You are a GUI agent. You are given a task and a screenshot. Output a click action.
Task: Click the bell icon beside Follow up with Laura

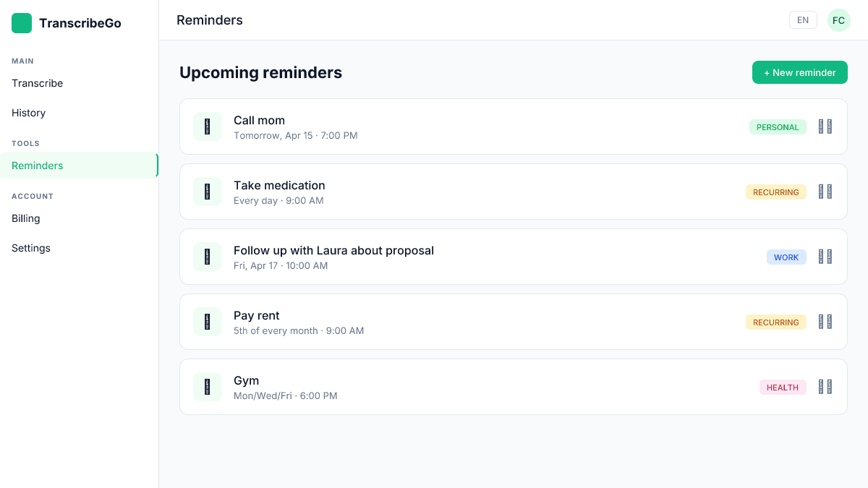[208, 257]
